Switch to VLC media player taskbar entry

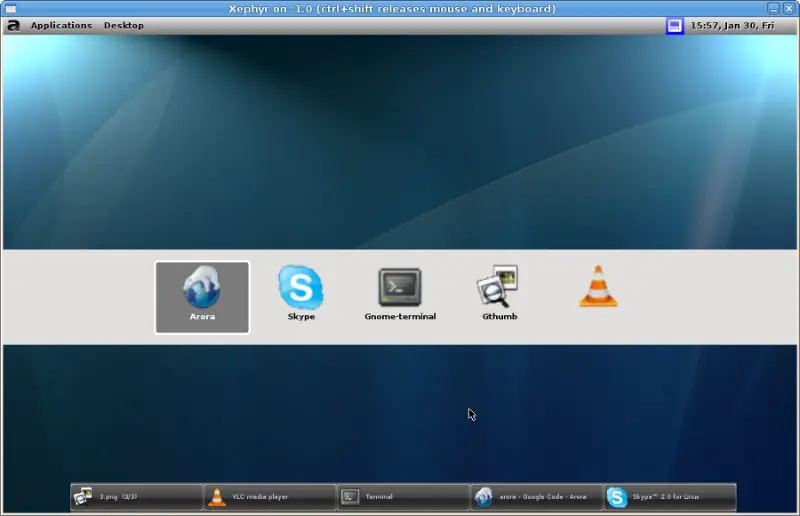click(270, 497)
